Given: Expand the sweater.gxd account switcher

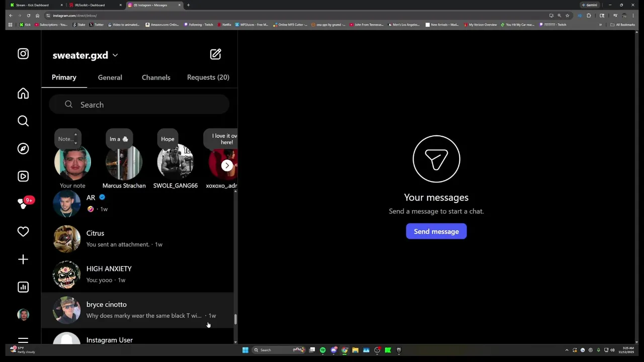Looking at the screenshot, I should click(x=85, y=55).
